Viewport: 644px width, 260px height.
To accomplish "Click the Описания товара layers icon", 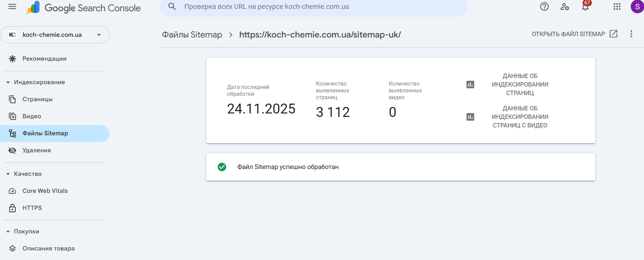I will [x=12, y=248].
